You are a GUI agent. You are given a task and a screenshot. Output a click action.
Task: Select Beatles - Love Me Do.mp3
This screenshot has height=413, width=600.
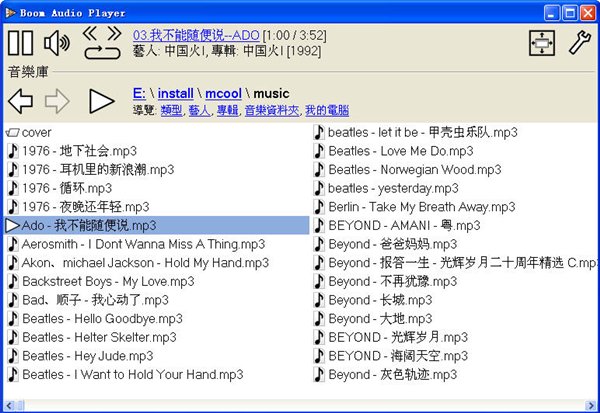point(394,151)
